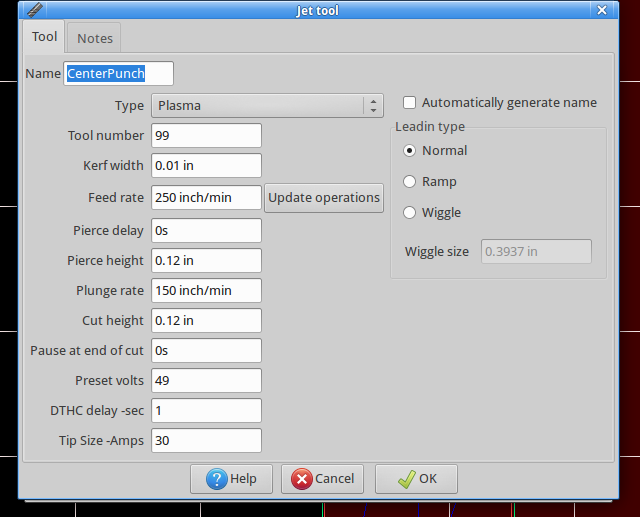The height and width of the screenshot is (517, 640).
Task: Close the Jet tool dialog
Action: pos(602,10)
